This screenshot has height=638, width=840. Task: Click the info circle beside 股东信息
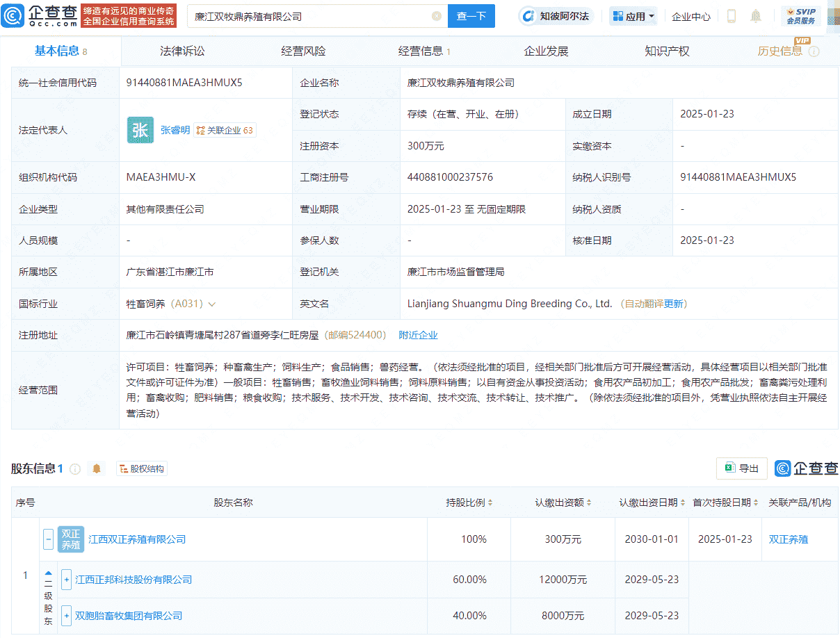(75, 468)
